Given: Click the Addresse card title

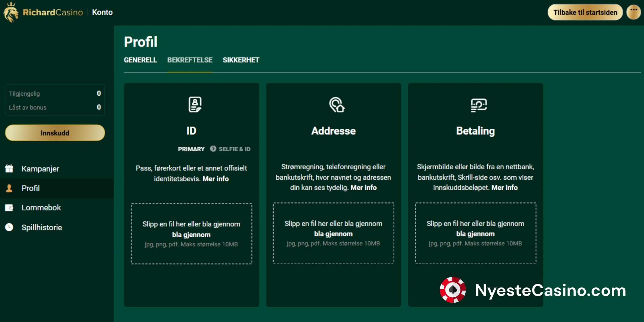Looking at the screenshot, I should point(333,131).
